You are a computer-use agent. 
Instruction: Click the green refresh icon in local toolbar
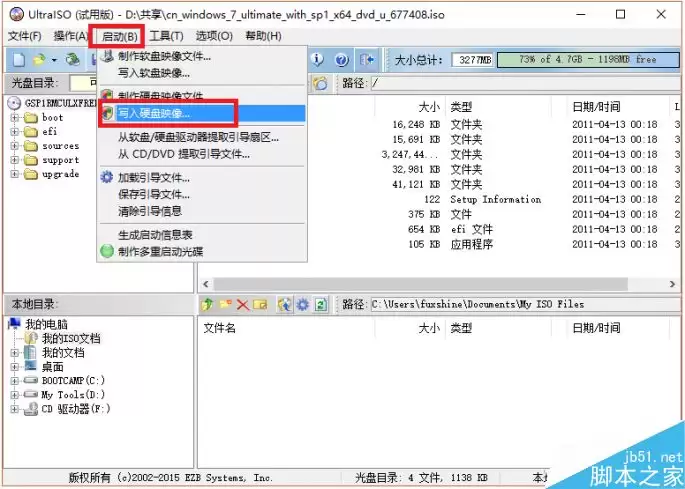(x=321, y=304)
